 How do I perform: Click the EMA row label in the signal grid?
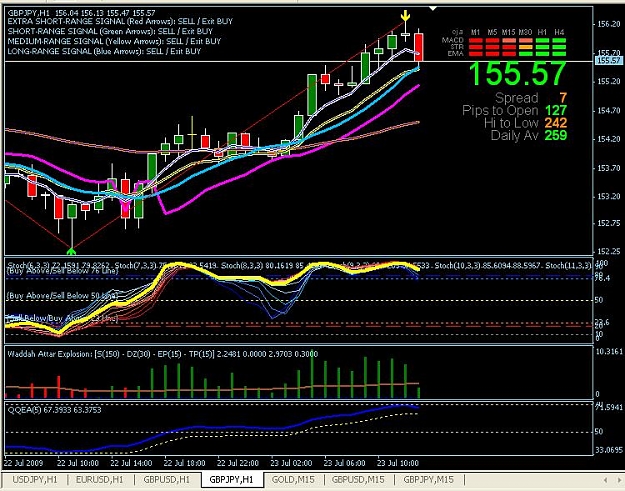456,53
